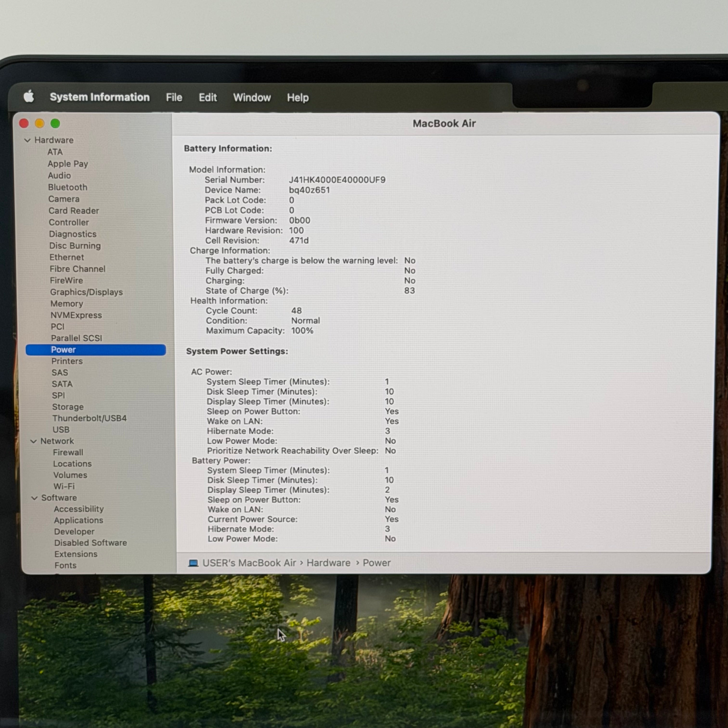Open Graphics/Displays information
The width and height of the screenshot is (728, 728).
click(87, 292)
